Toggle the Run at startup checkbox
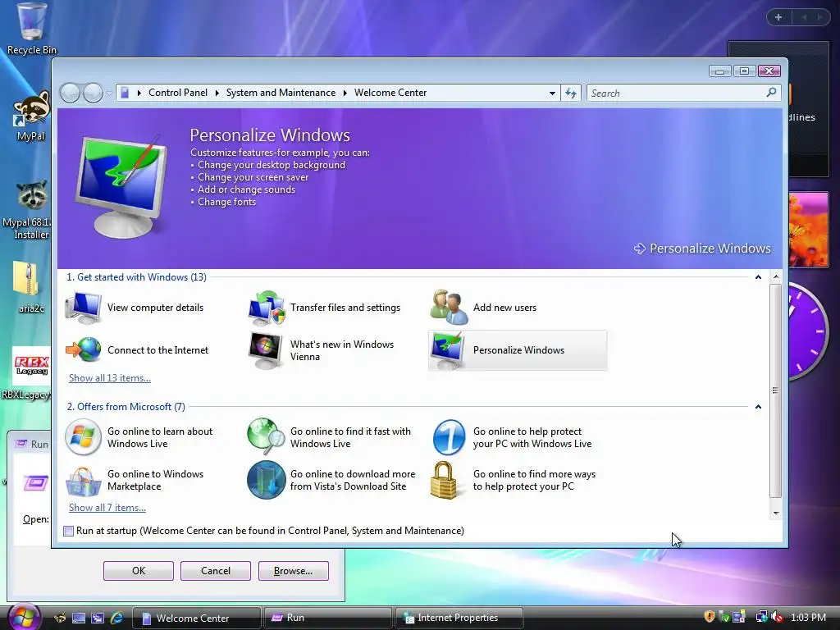Viewport: 840px width, 630px height. tap(69, 531)
